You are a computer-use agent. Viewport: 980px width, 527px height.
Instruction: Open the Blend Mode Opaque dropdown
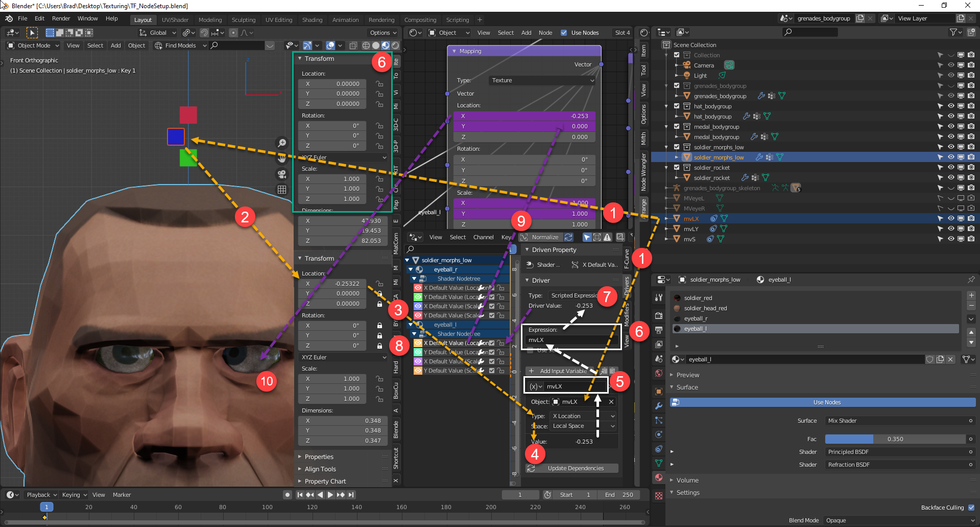(x=900, y=520)
